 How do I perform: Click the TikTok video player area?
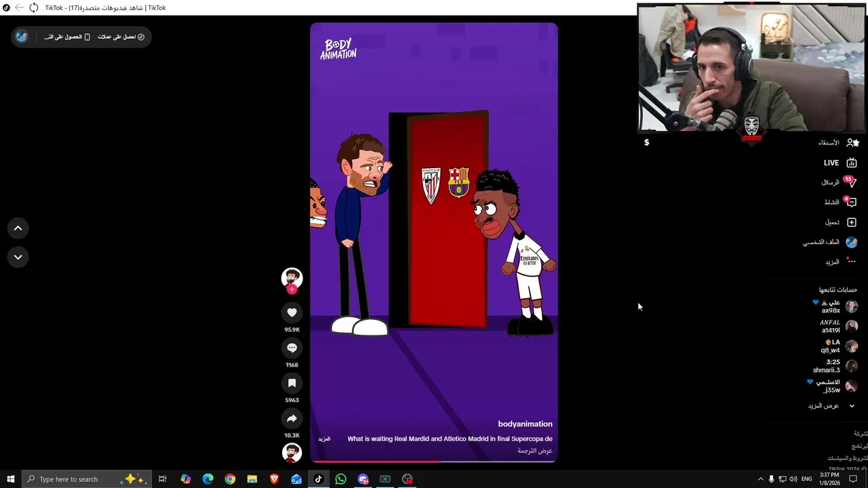point(434,242)
